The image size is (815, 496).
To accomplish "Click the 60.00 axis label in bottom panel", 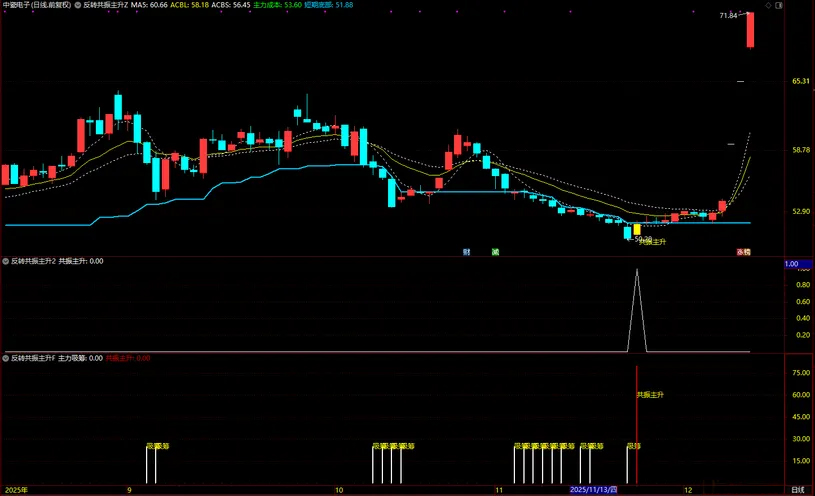I will pyautogui.click(x=801, y=395).
